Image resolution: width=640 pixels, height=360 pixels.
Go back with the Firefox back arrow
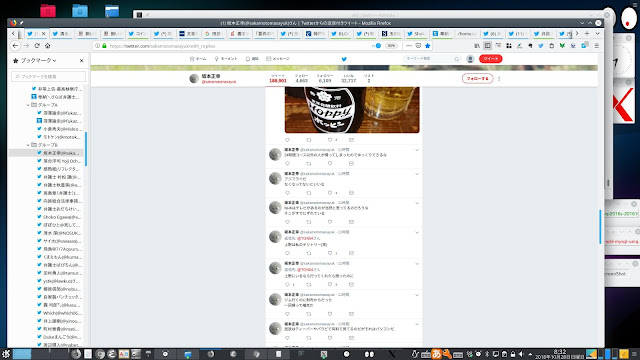coord(15,46)
